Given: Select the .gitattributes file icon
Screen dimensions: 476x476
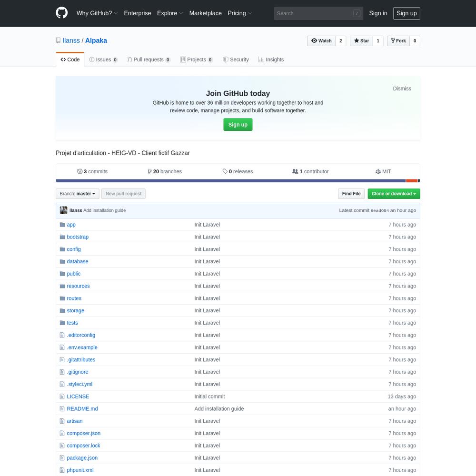Looking at the screenshot, I should pyautogui.click(x=62, y=360).
